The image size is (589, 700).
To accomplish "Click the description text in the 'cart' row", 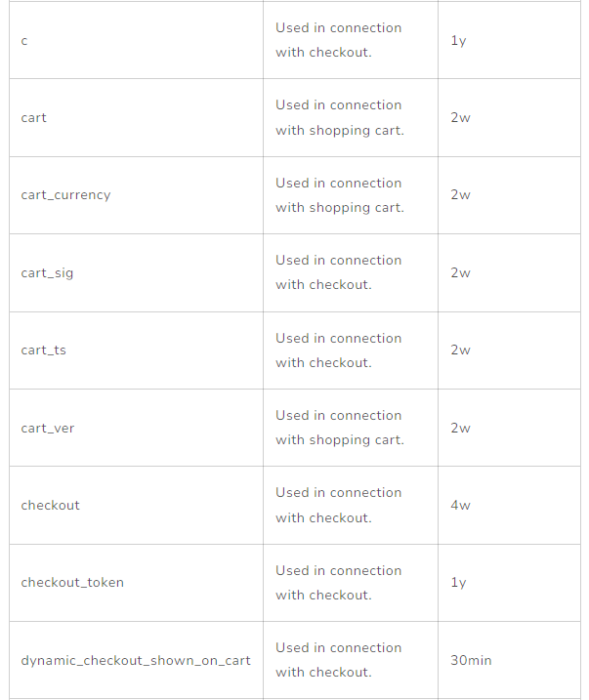I will coord(339,118).
